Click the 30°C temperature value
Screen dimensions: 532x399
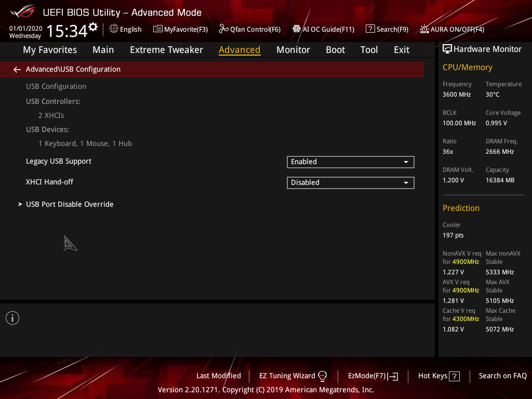pyautogui.click(x=493, y=95)
